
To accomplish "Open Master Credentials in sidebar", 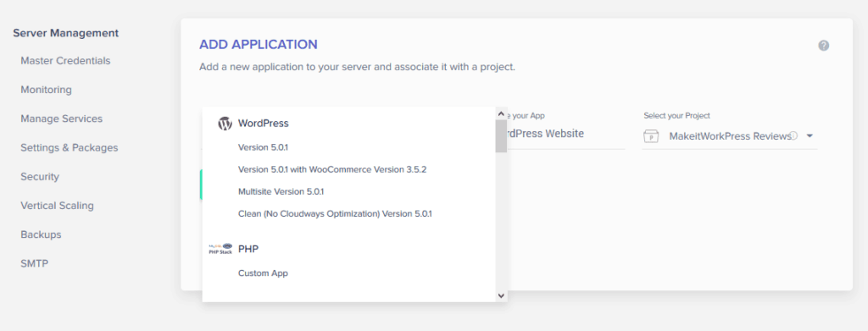I will coord(65,61).
